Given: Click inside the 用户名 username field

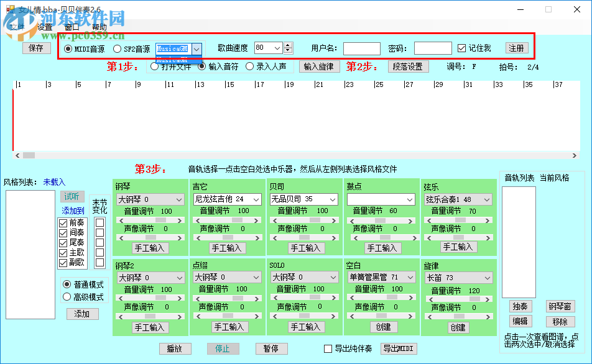Looking at the screenshot, I should 361,48.
